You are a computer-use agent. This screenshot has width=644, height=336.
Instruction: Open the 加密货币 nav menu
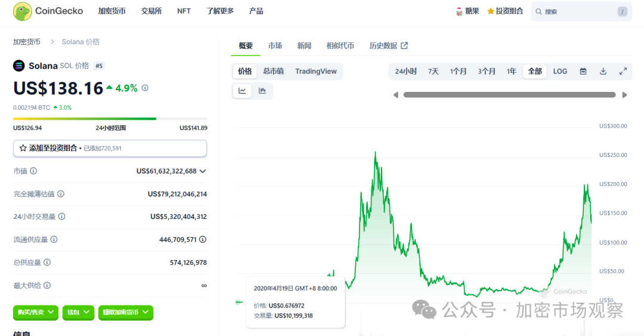[112, 11]
